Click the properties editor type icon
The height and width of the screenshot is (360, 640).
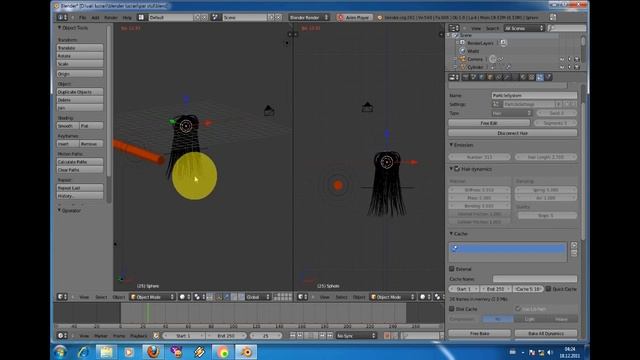click(454, 77)
